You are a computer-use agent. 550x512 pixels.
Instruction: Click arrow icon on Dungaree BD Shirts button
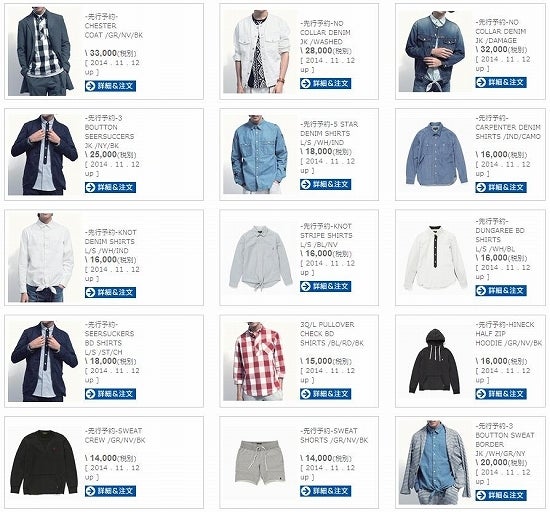(481, 291)
